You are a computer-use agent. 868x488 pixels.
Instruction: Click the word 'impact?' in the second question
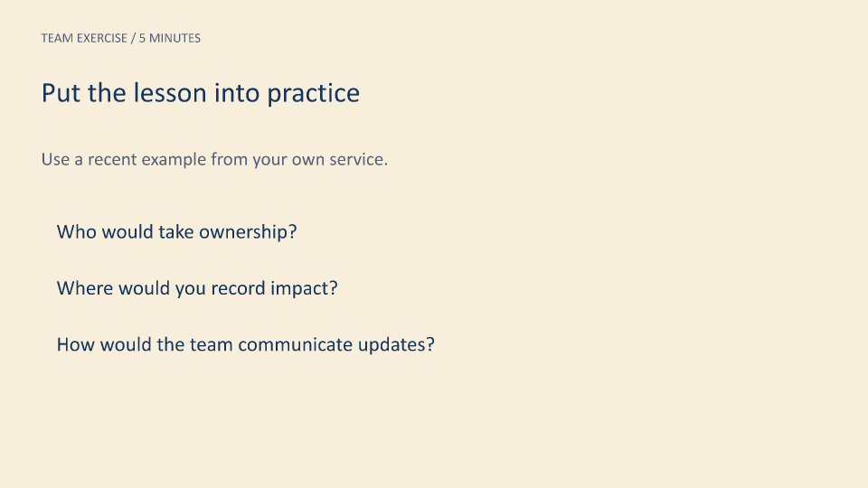pyautogui.click(x=304, y=288)
